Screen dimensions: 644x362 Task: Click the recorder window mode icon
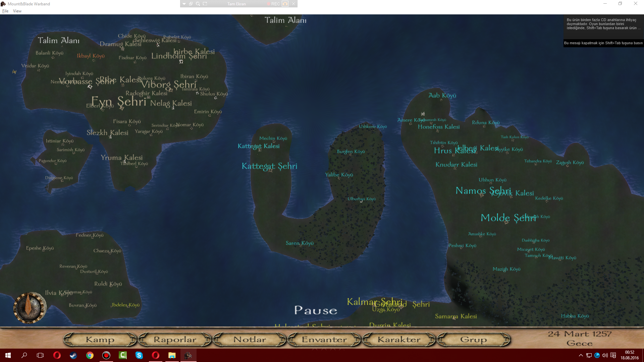click(191, 4)
